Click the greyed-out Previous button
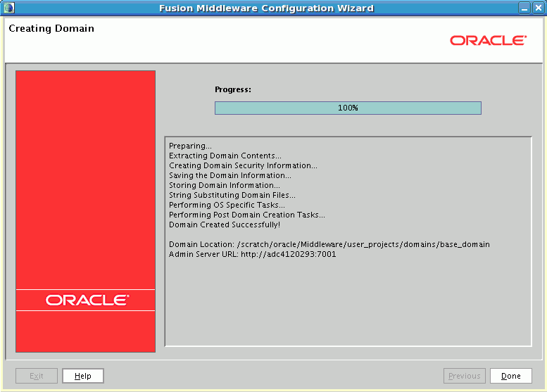This screenshot has height=392, width=547. (x=465, y=376)
